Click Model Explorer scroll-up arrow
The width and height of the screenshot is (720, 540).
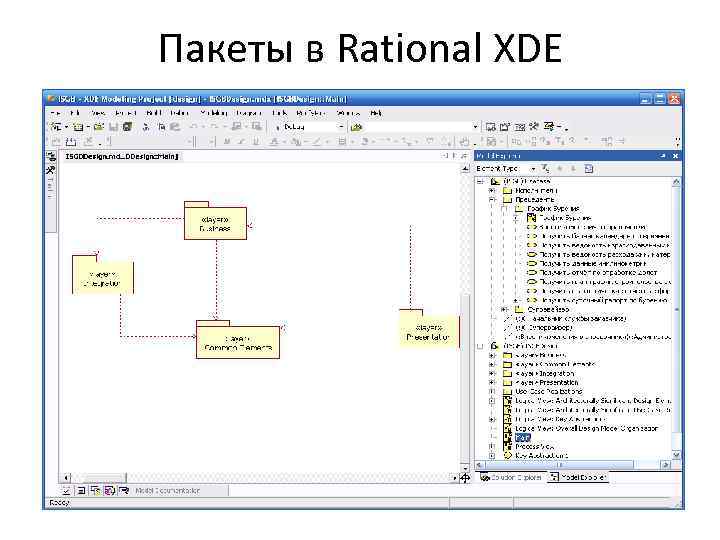[676, 182]
